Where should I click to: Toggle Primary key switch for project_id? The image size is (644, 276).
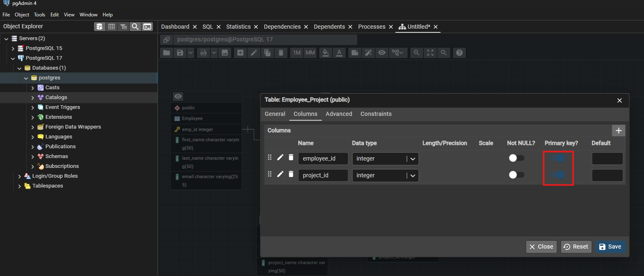(558, 175)
